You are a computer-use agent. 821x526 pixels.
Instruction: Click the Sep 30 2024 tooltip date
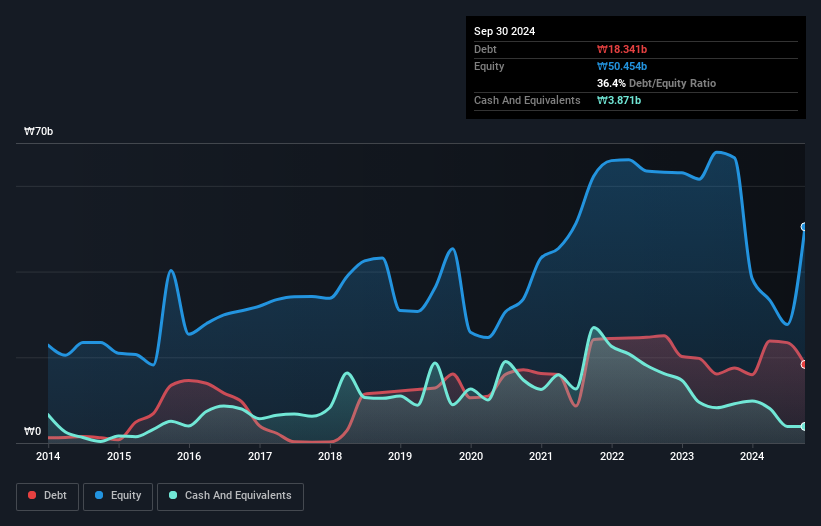point(504,31)
